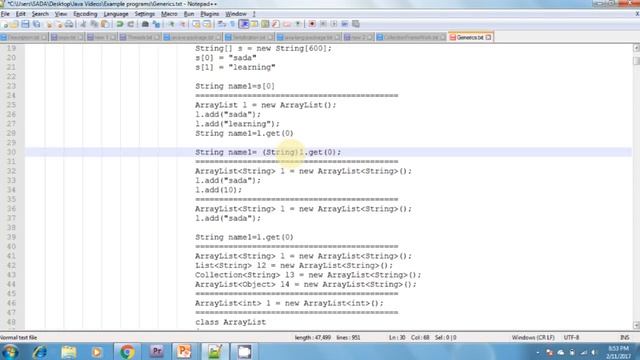
Task: Click the volume icon in system tray
Action: tap(594, 352)
